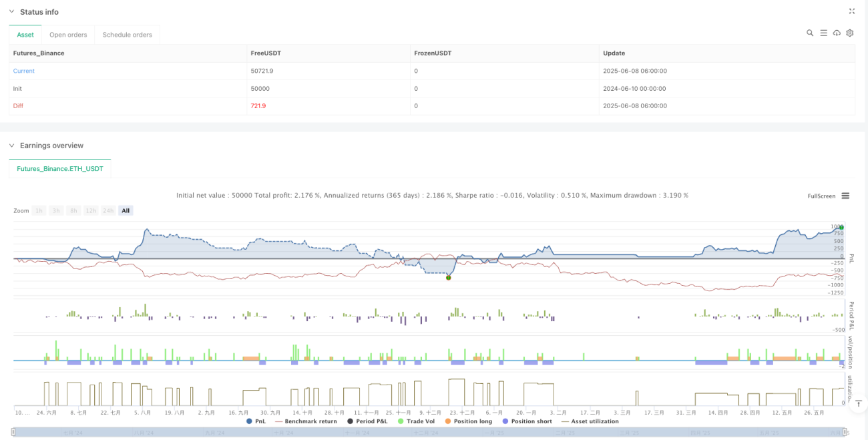Open the chart context menu hamburger icon
Image resolution: width=868 pixels, height=440 pixels.
(845, 196)
